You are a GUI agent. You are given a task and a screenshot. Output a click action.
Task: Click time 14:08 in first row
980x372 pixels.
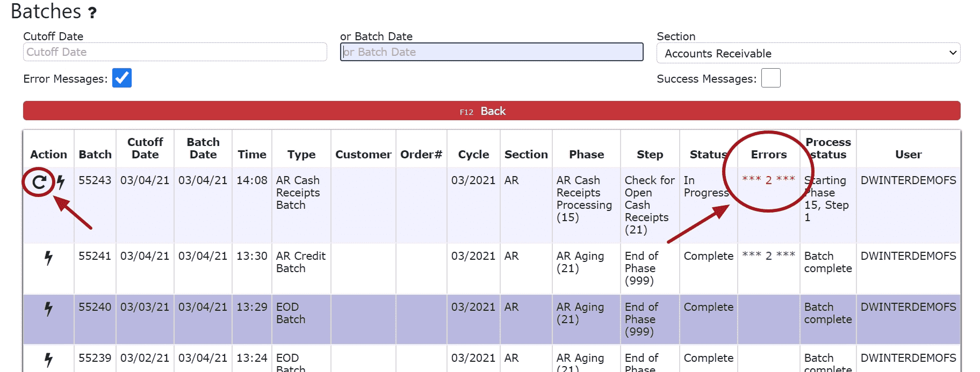252,180
